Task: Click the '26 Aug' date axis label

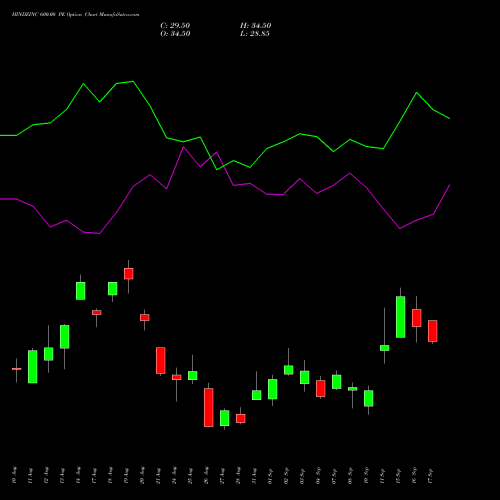Action: pyautogui.click(x=206, y=476)
